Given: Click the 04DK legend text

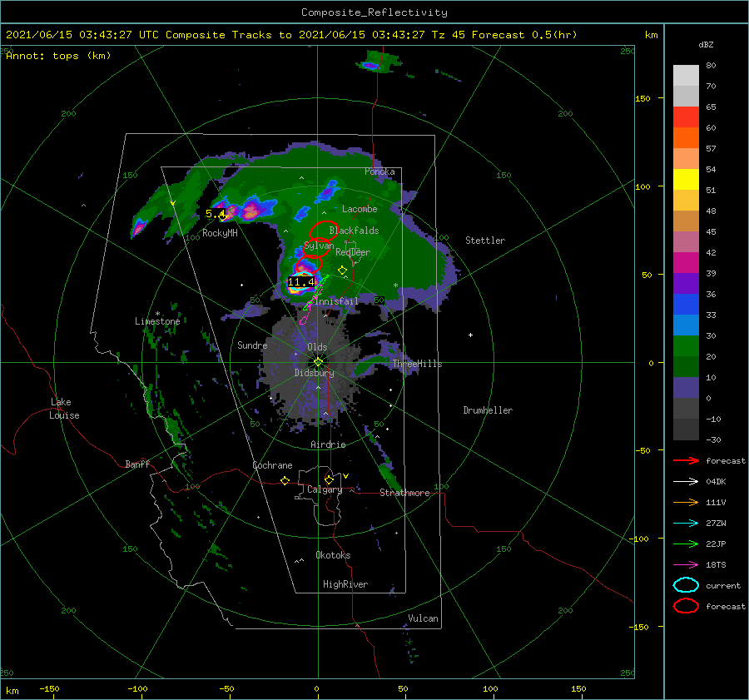Looking at the screenshot, I should (716, 481).
